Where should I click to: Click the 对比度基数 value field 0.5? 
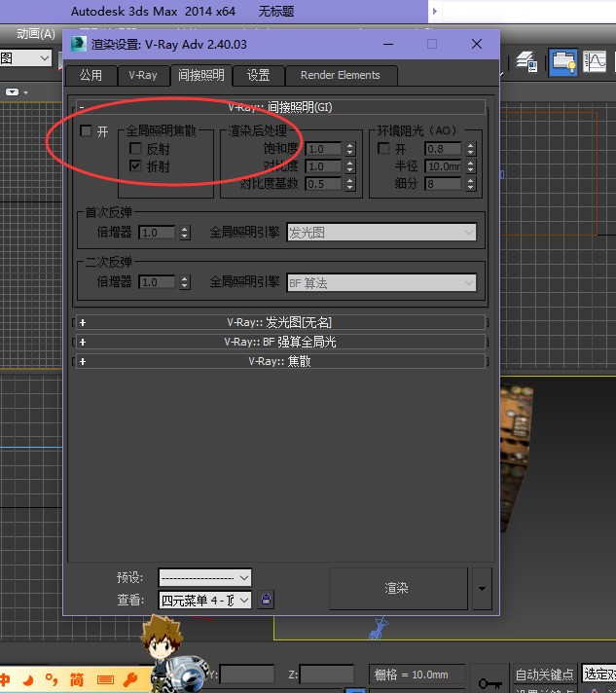[324, 184]
